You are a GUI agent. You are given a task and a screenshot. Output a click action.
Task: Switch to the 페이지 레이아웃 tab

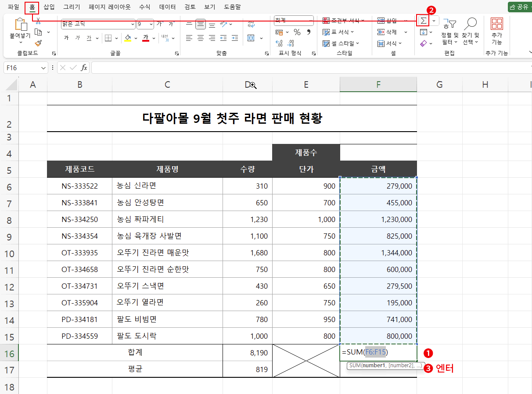click(x=109, y=7)
